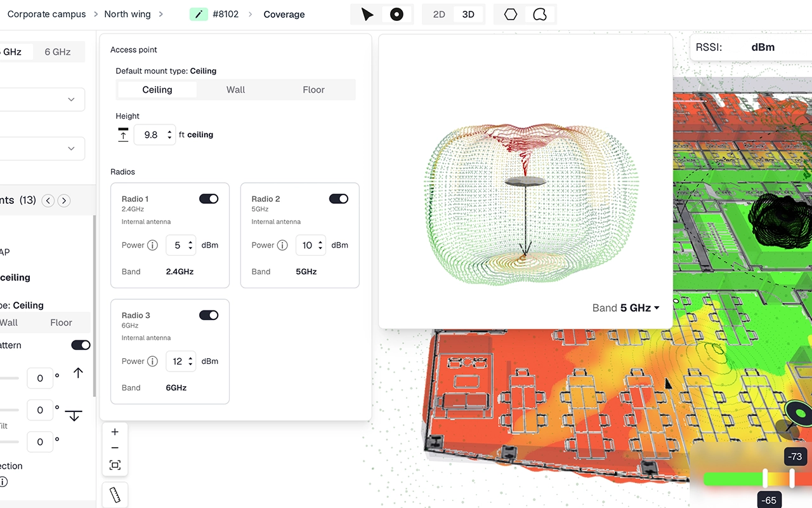
Task: Adjust Radio 1 power stepper
Action: point(190,245)
